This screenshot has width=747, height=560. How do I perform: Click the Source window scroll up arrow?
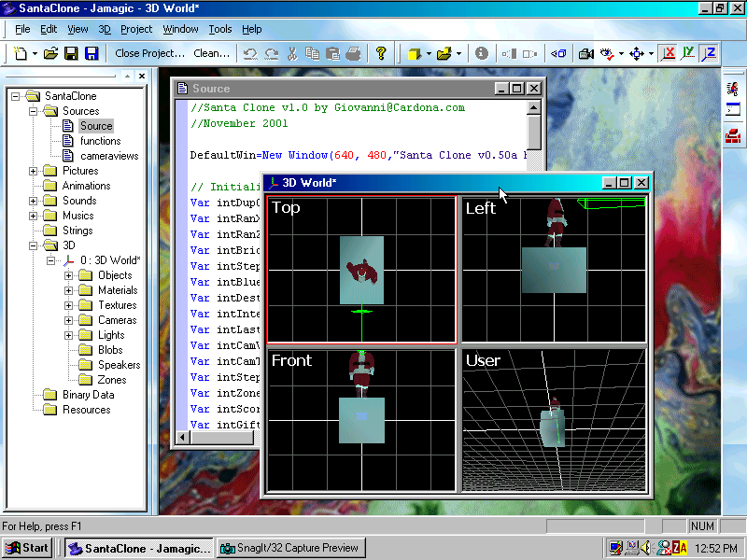pos(534,107)
